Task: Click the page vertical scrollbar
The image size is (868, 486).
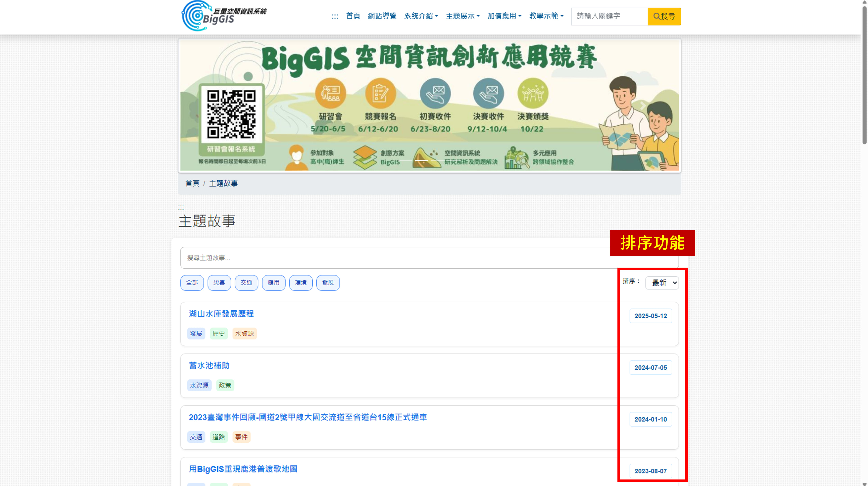Action: tap(864, 74)
